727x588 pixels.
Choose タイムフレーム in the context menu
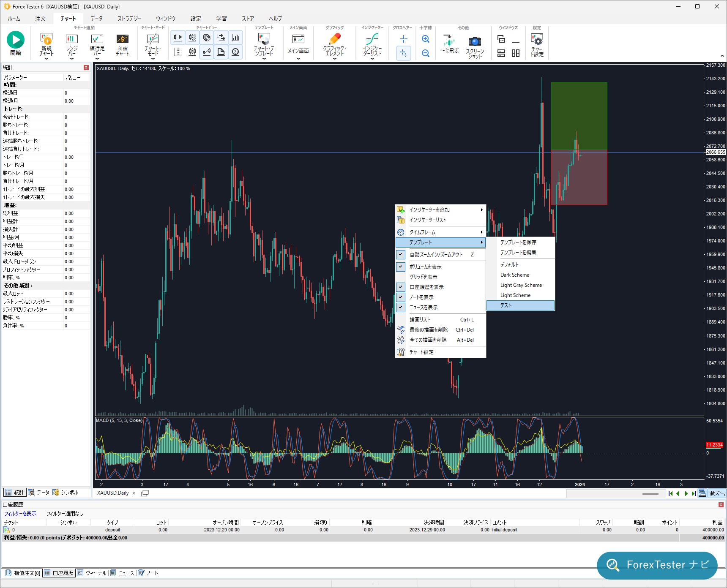[440, 232]
